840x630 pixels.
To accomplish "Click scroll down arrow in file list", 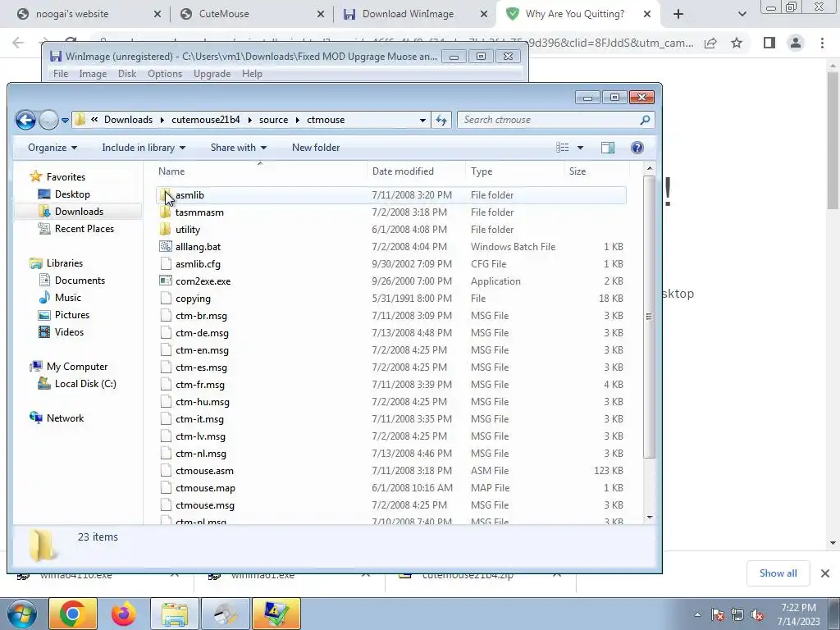I will point(650,518).
